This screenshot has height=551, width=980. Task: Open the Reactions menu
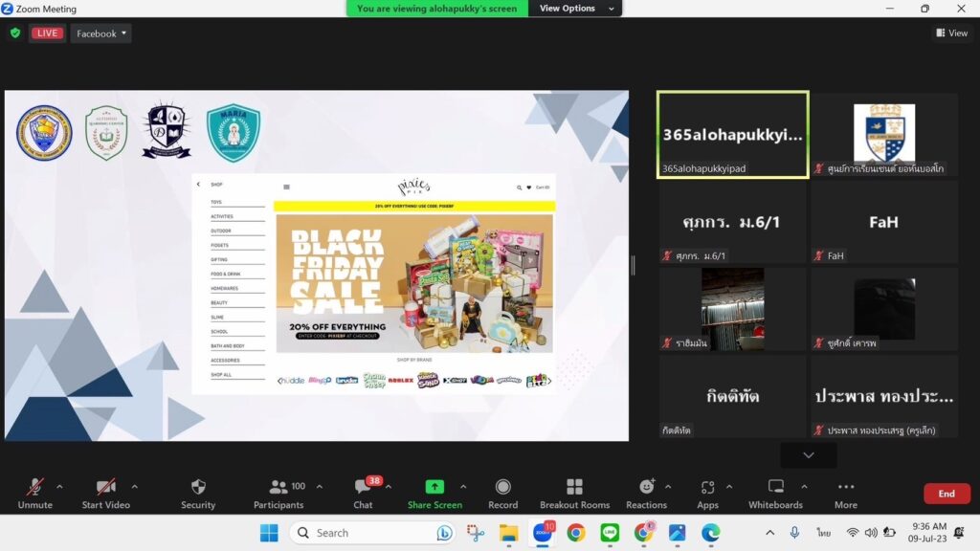(646, 487)
